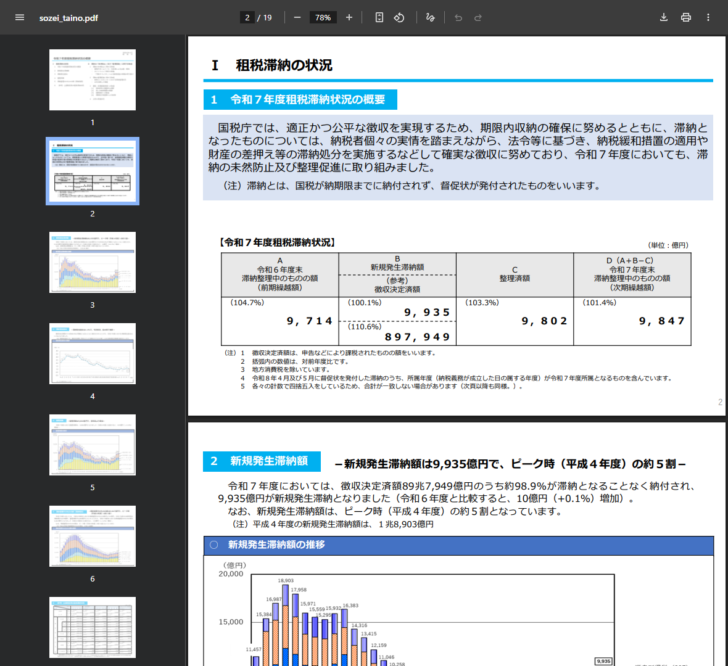Open page 1 thumbnail
Viewport: 728px width, 666px height.
point(92,80)
